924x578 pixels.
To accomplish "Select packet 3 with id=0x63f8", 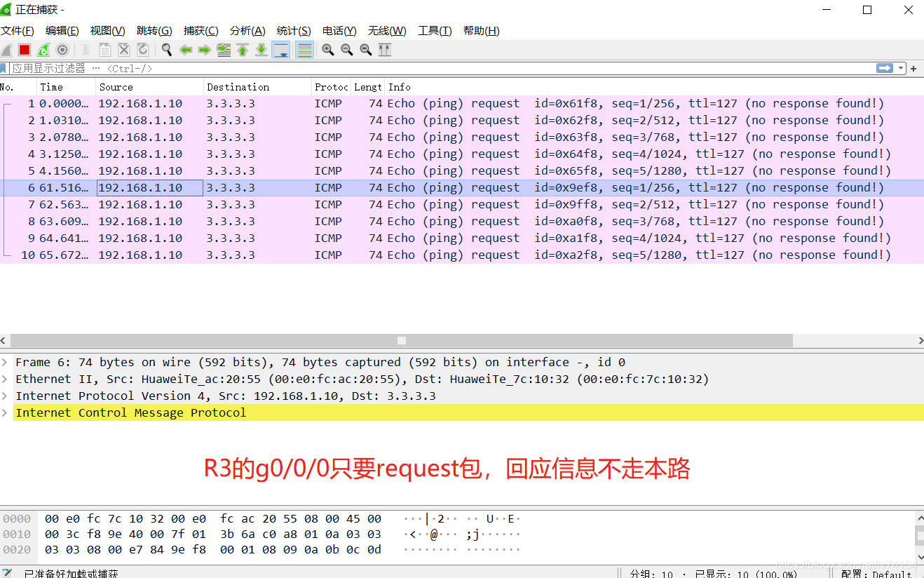I will 462,137.
